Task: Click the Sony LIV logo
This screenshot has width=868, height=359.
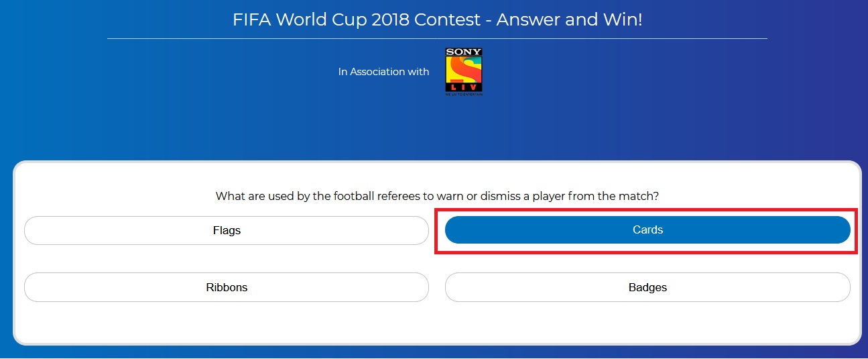Action: point(464,71)
